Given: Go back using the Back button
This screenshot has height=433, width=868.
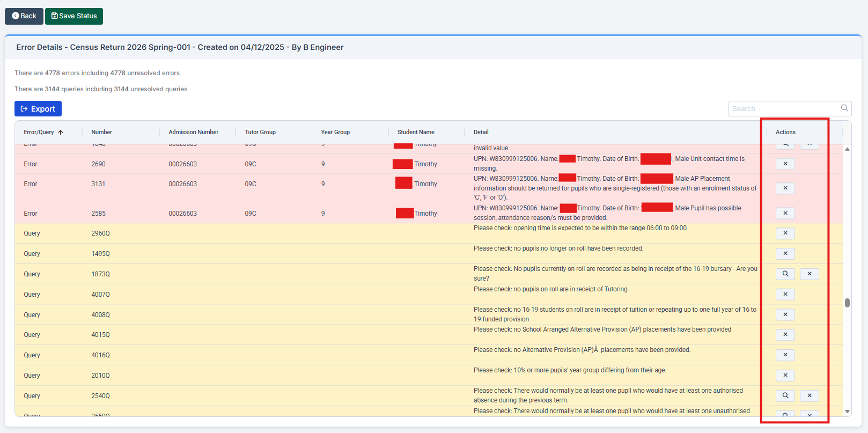Looking at the screenshot, I should (x=24, y=16).
